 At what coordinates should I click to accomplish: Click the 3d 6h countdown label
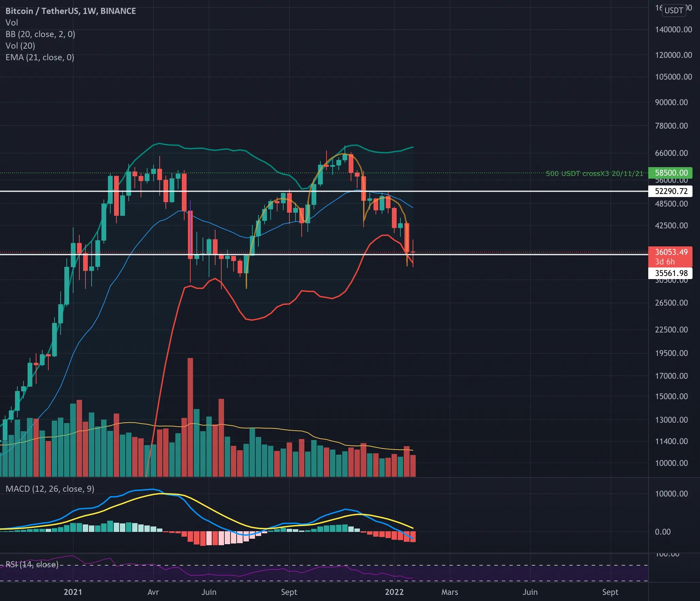pyautogui.click(x=665, y=262)
